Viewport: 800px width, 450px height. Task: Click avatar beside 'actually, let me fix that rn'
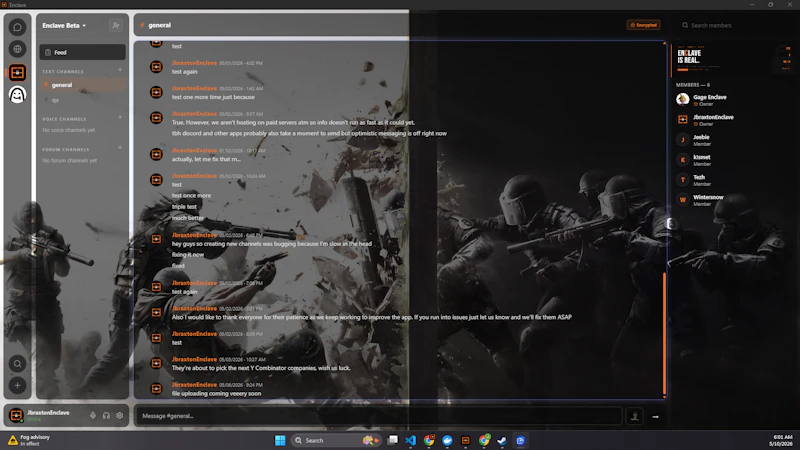click(156, 154)
